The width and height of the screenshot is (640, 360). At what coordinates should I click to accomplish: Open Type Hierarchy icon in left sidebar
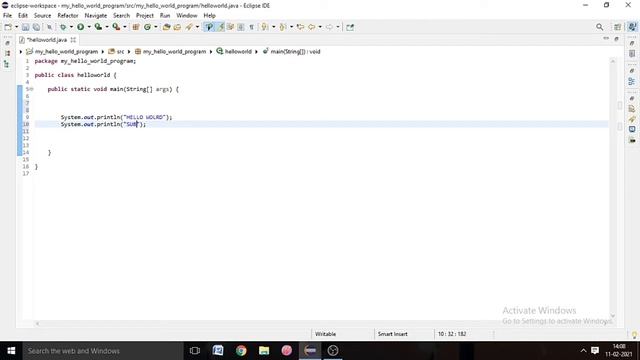pyautogui.click(x=7, y=64)
